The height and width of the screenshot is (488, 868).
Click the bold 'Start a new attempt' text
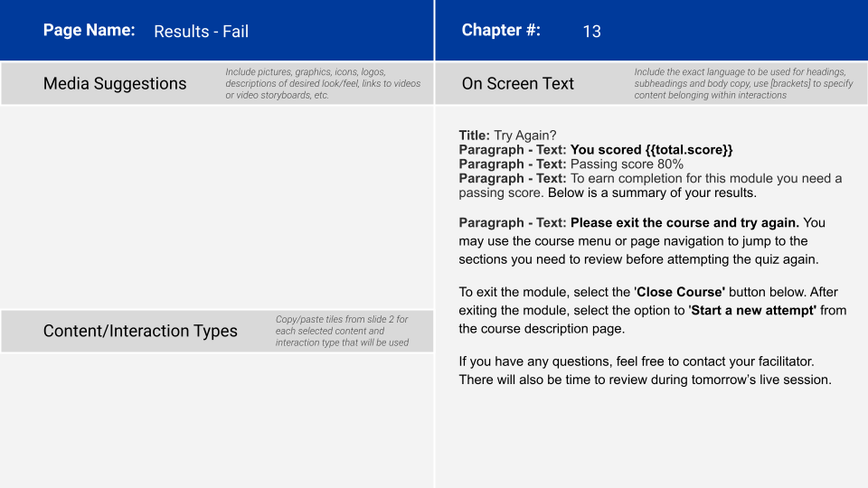[x=752, y=310]
